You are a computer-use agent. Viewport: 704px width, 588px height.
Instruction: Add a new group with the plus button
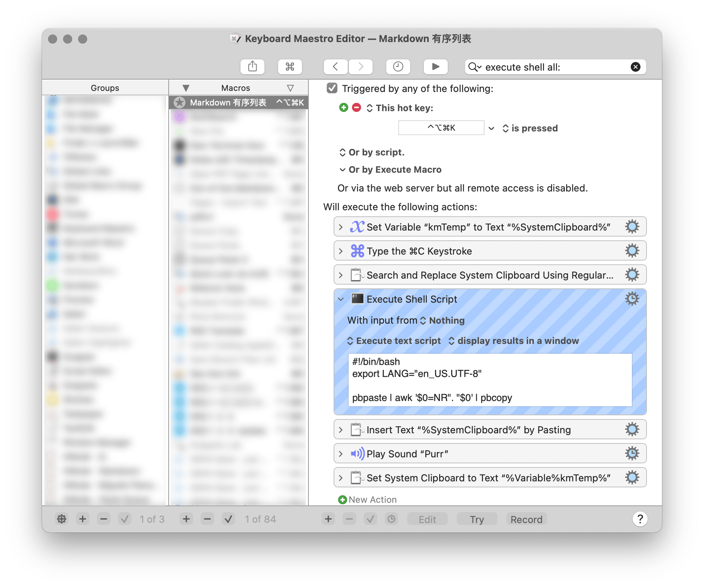[x=83, y=519]
